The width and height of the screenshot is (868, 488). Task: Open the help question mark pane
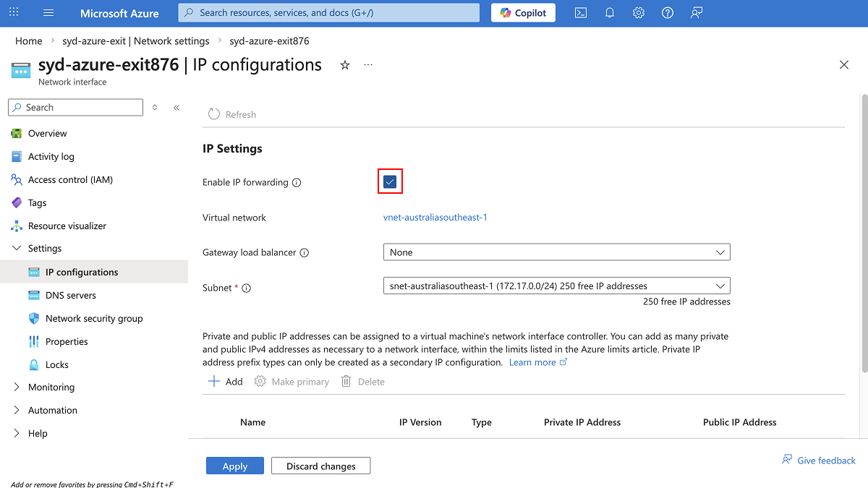coord(667,12)
